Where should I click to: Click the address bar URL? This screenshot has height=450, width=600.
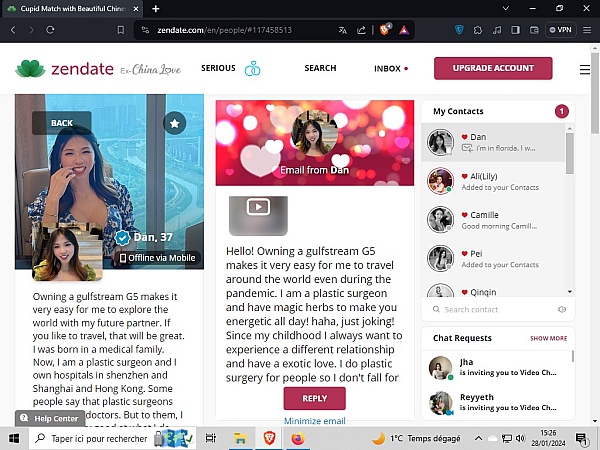[224, 30]
